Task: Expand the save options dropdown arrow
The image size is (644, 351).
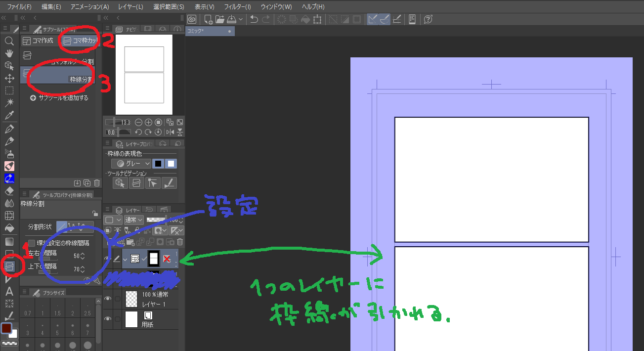Action: tap(241, 19)
